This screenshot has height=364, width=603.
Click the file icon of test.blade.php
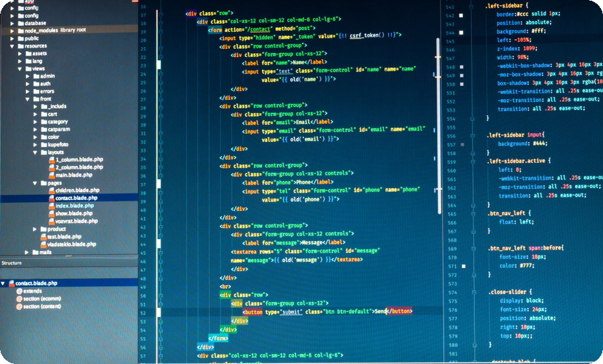pyautogui.click(x=44, y=237)
